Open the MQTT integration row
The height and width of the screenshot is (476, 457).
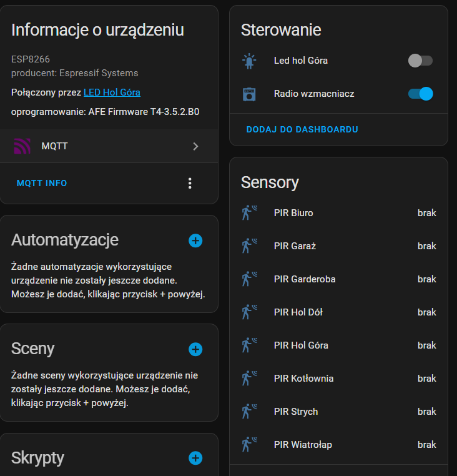pos(109,146)
